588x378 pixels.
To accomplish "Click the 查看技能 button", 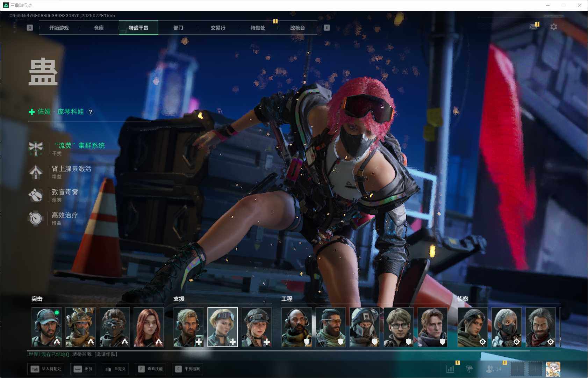I will click(x=150, y=369).
